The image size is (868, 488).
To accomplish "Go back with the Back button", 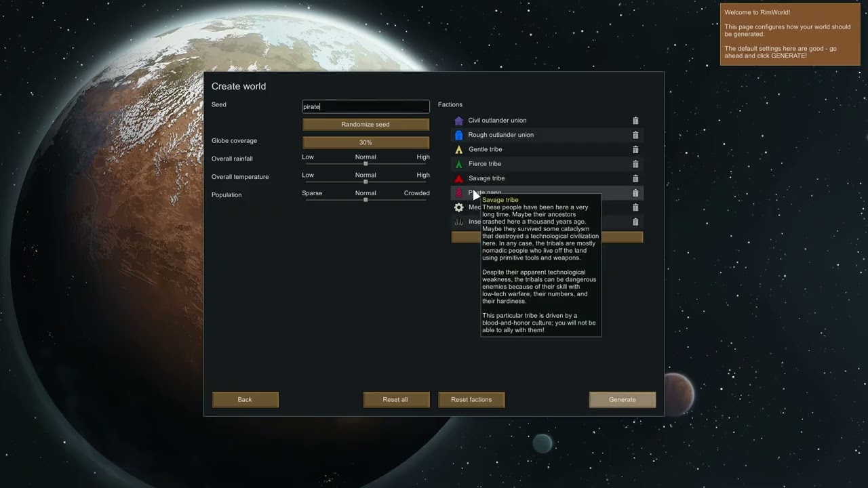I will coord(245,400).
